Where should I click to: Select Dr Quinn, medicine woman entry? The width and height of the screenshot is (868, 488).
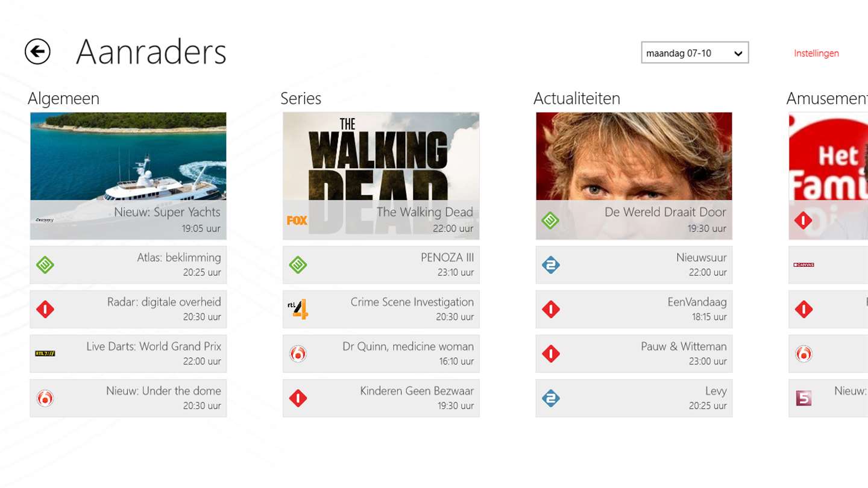coord(381,354)
